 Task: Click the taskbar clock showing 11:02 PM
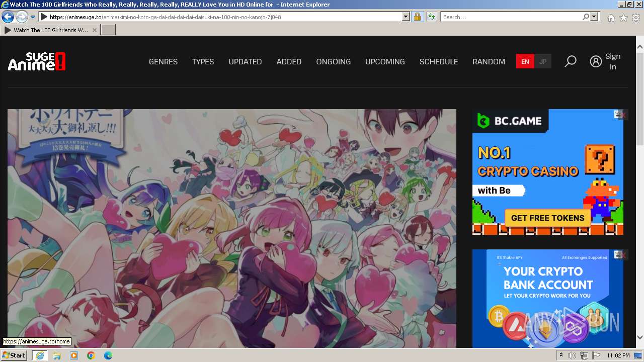(618, 355)
